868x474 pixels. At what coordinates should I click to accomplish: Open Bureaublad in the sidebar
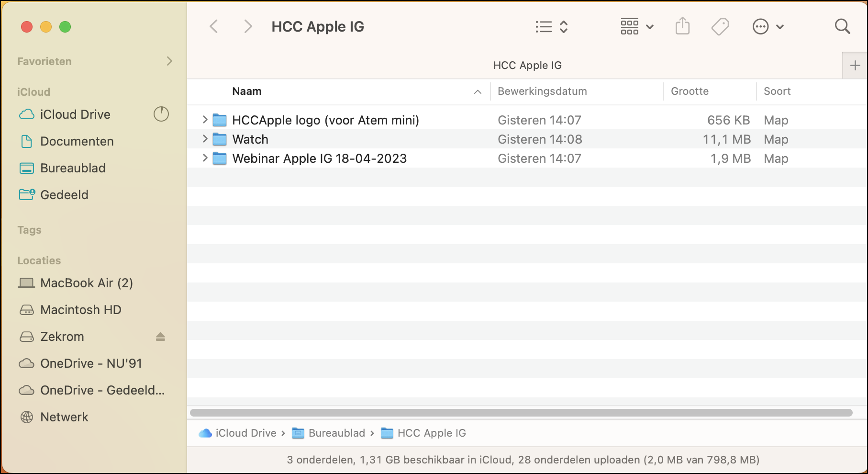pos(73,168)
